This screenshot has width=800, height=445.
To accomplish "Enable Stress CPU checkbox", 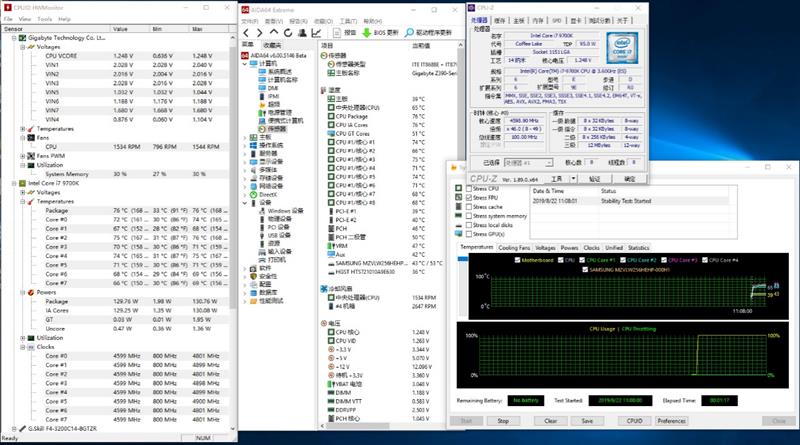I will pyautogui.click(x=468, y=189).
